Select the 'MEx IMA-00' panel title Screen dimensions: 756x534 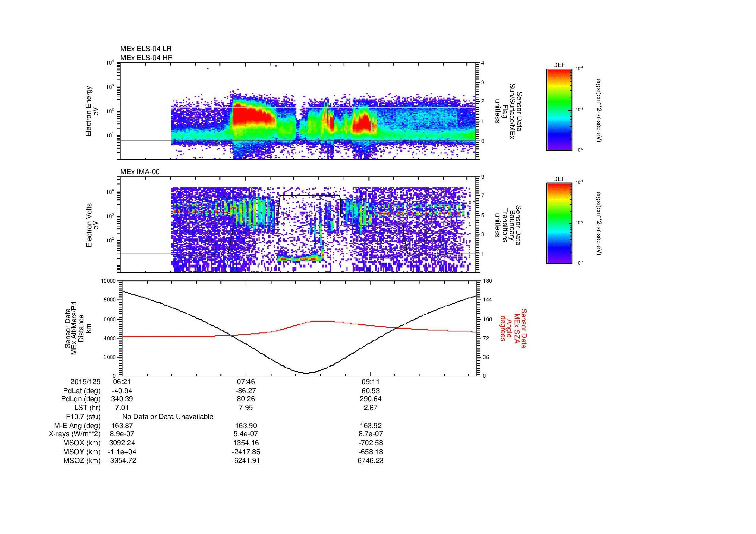(x=140, y=172)
